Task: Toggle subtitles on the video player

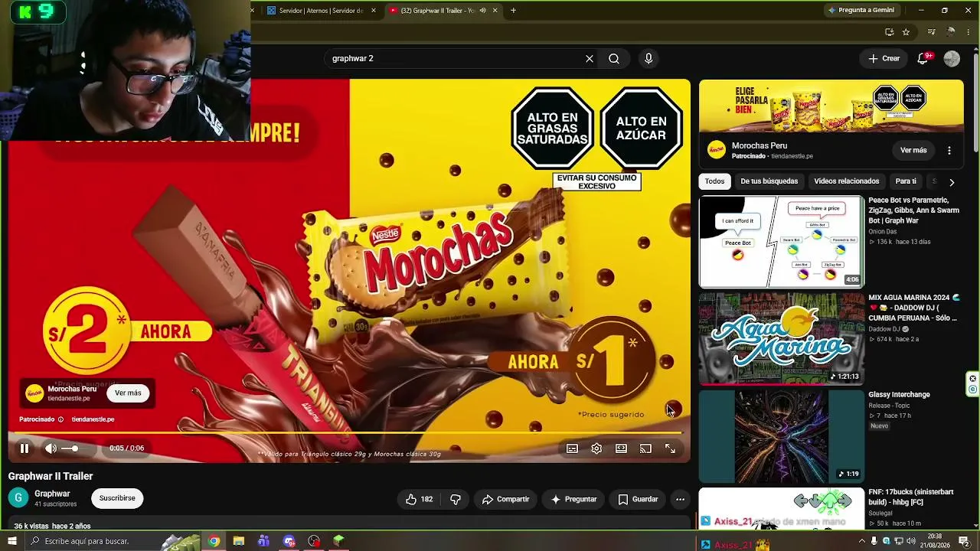Action: click(x=572, y=448)
